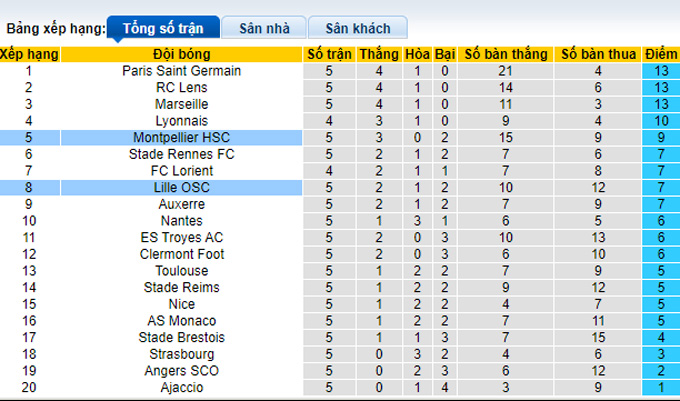Click the AS Monaco team name

182,320
